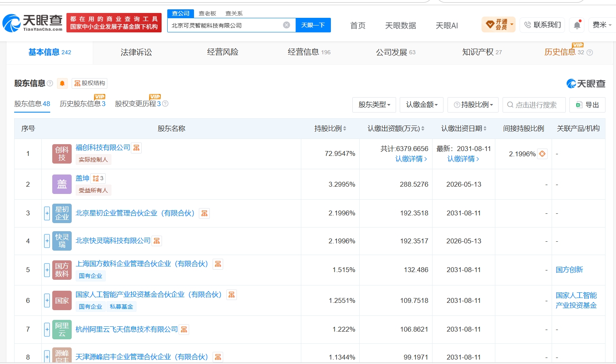Click the indirect shareholding path icon

pos(542,154)
